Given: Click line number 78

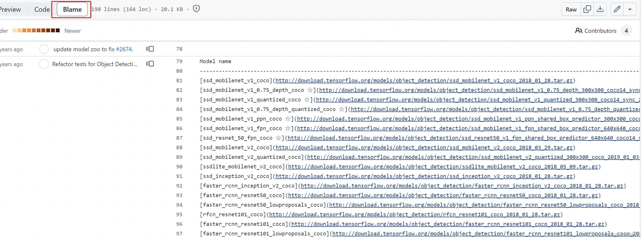Looking at the screenshot, I should [179, 49].
